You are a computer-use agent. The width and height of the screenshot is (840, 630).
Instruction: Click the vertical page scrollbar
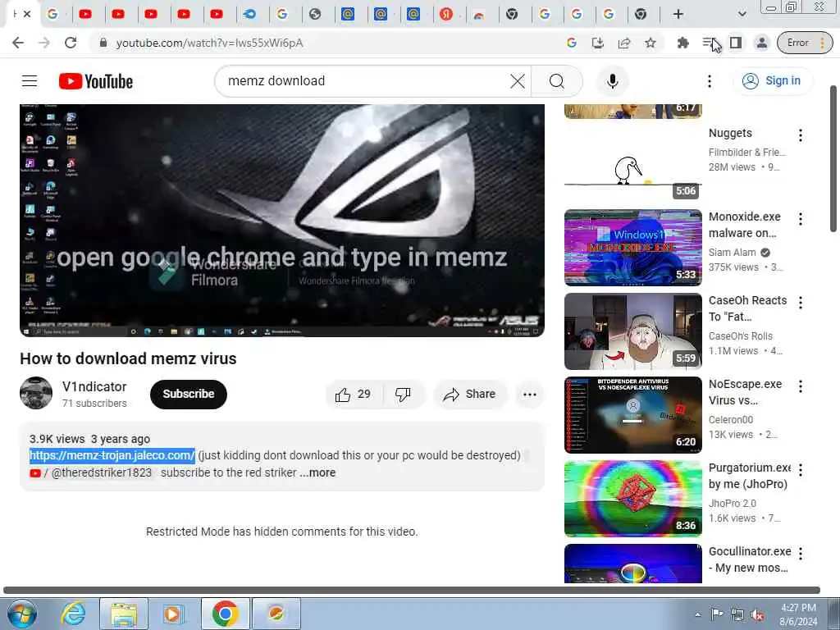tap(833, 158)
